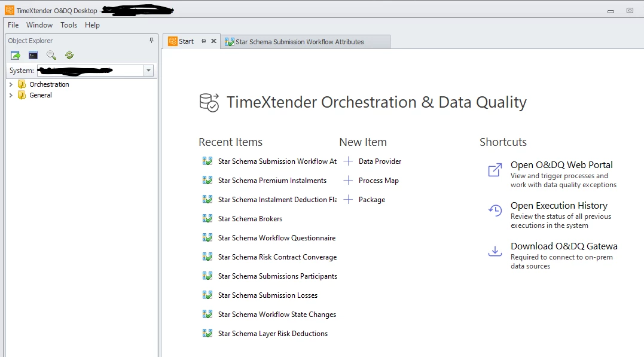The image size is (644, 357).
Task: Open recent item Star Schema Submission Workflow At
Action: click(277, 161)
